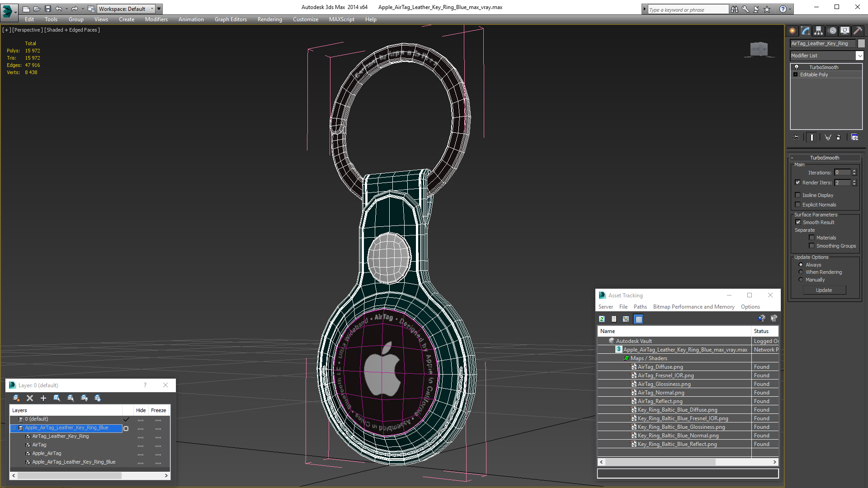Image resolution: width=868 pixels, height=488 pixels.
Task: Open Bitmap Performance and Memory menu
Action: (693, 307)
